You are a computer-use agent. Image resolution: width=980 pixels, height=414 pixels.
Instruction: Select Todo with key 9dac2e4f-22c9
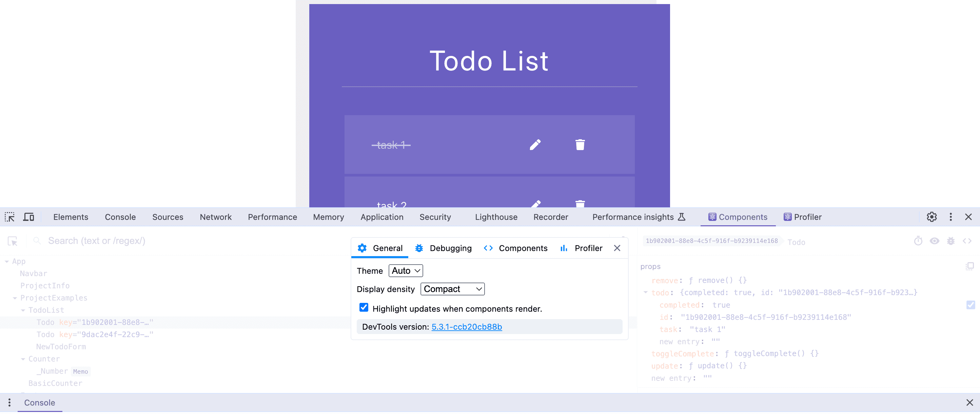click(95, 334)
